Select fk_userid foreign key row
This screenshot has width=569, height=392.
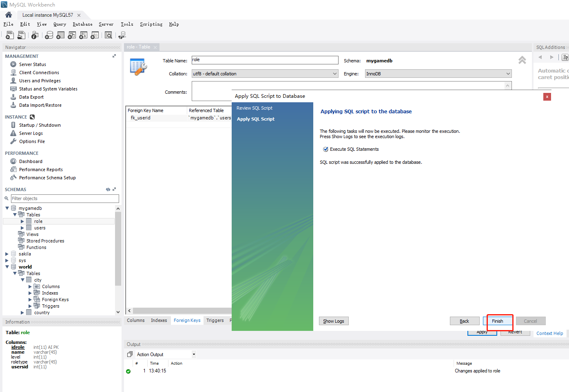click(179, 118)
